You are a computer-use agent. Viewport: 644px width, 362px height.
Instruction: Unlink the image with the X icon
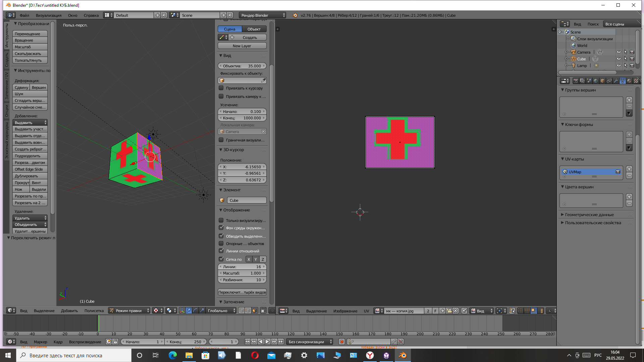click(456, 311)
